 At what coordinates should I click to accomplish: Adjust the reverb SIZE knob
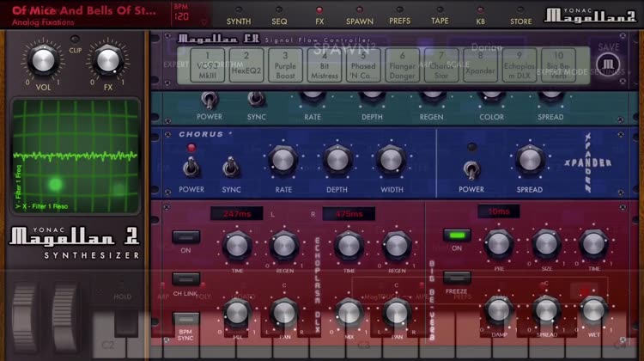tap(546, 244)
